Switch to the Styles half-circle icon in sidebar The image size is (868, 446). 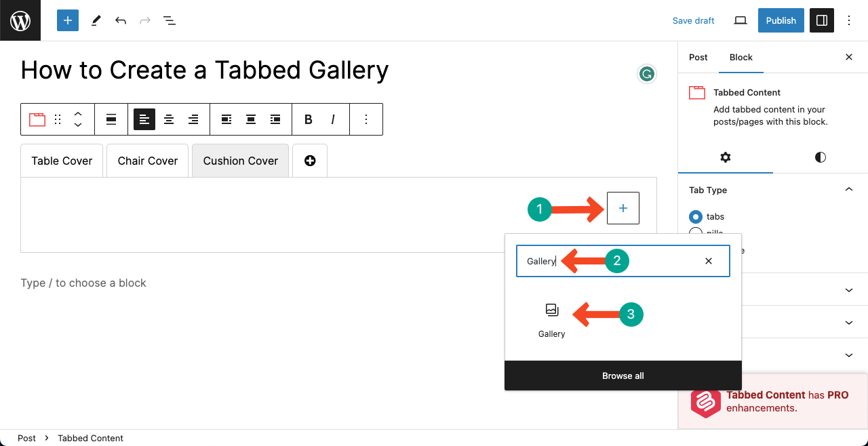(820, 157)
